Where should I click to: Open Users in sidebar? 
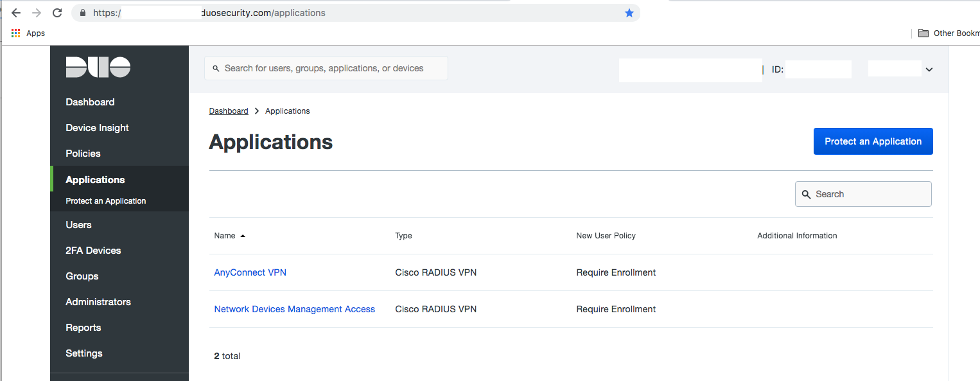coord(78,225)
